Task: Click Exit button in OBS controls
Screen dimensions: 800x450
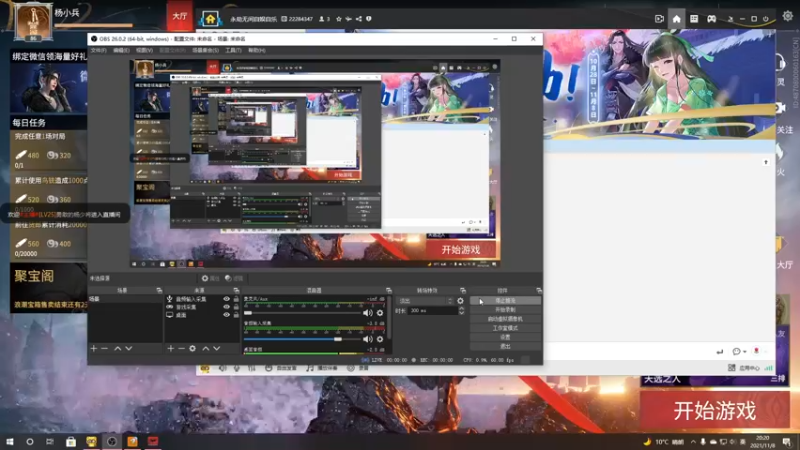Action: (x=505, y=346)
